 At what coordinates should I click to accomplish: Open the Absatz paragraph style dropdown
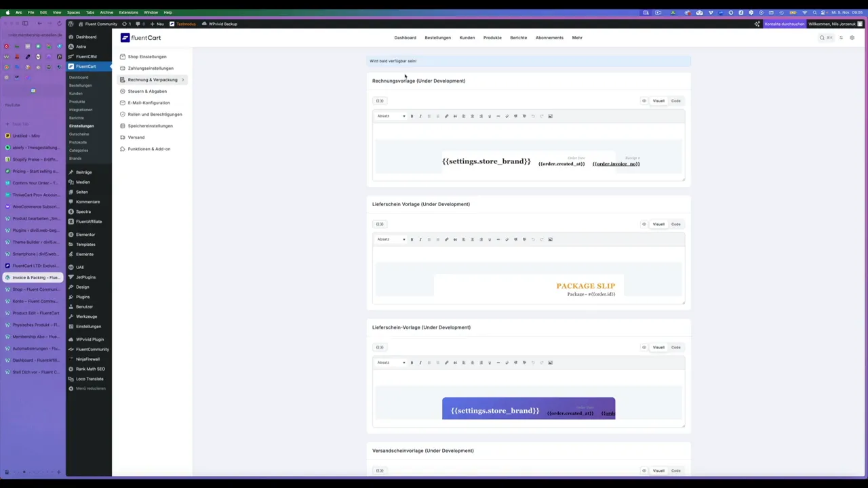(x=390, y=116)
